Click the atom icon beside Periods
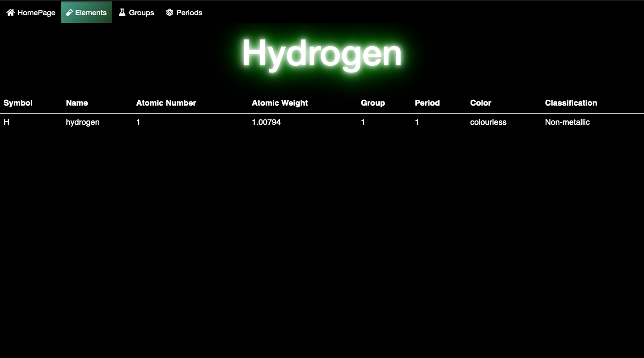The height and width of the screenshot is (358, 644). [x=169, y=13]
